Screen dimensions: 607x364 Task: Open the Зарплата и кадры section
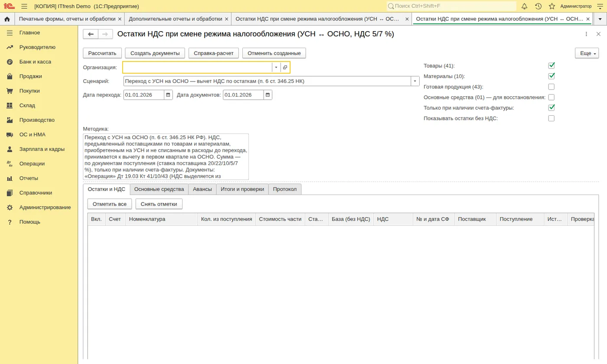click(x=42, y=149)
